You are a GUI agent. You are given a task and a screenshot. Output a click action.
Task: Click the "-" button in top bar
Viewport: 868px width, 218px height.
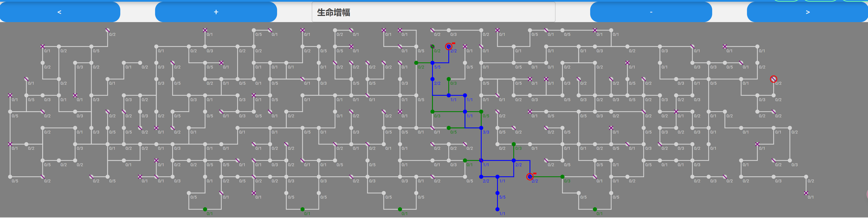(x=651, y=12)
